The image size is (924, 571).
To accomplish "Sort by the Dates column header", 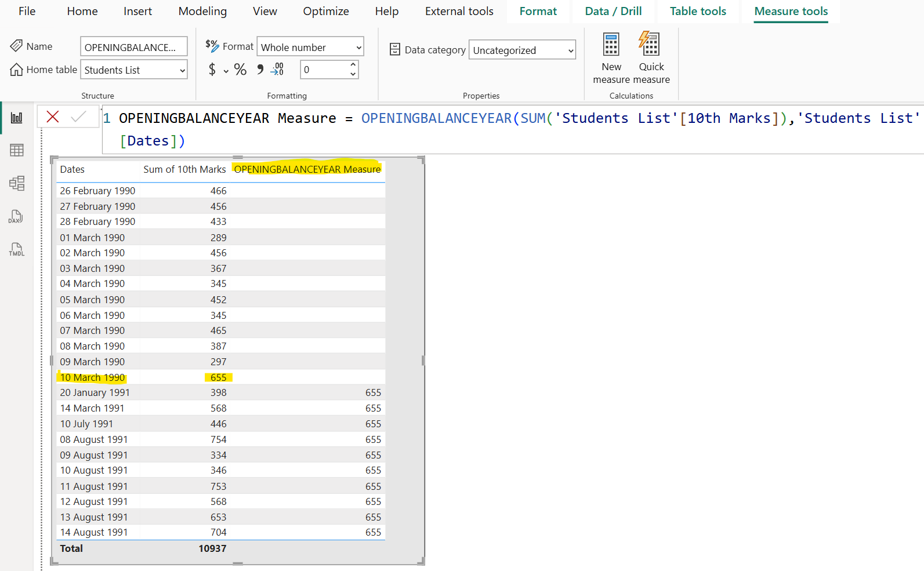I will [73, 169].
